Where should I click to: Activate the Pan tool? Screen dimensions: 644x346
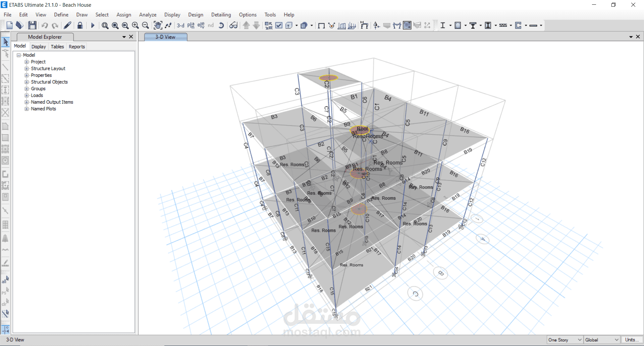pyautogui.click(x=158, y=26)
